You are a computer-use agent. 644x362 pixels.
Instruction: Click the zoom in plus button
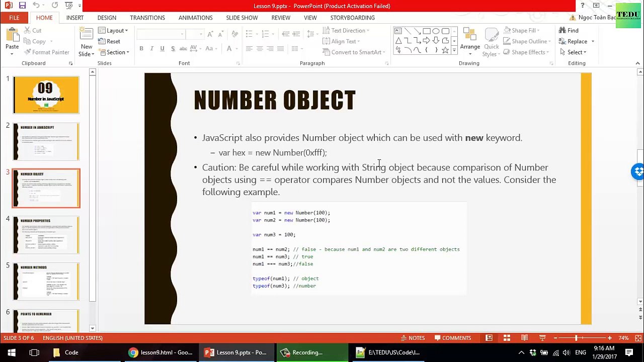609,338
